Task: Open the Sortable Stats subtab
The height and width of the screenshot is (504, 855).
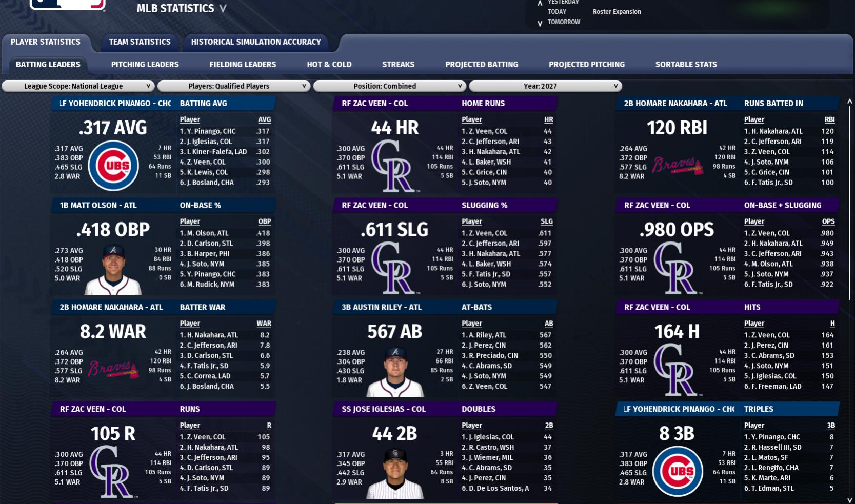Action: tap(686, 65)
